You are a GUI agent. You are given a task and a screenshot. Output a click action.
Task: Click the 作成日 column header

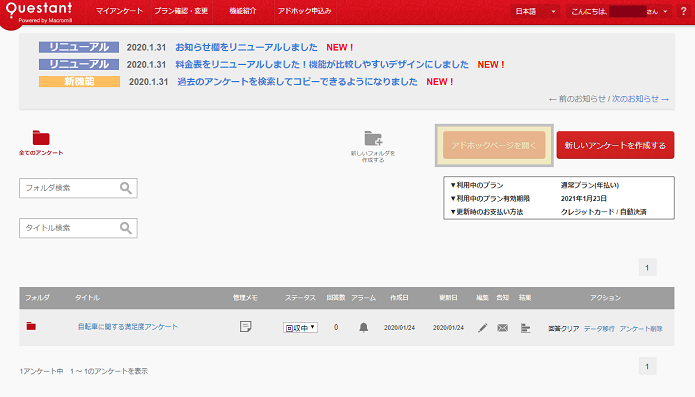click(x=399, y=298)
